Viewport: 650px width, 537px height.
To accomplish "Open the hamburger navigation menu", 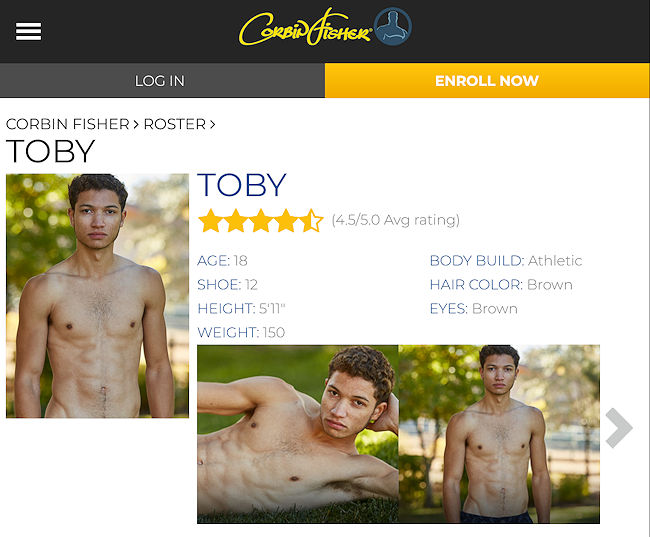I will (28, 32).
